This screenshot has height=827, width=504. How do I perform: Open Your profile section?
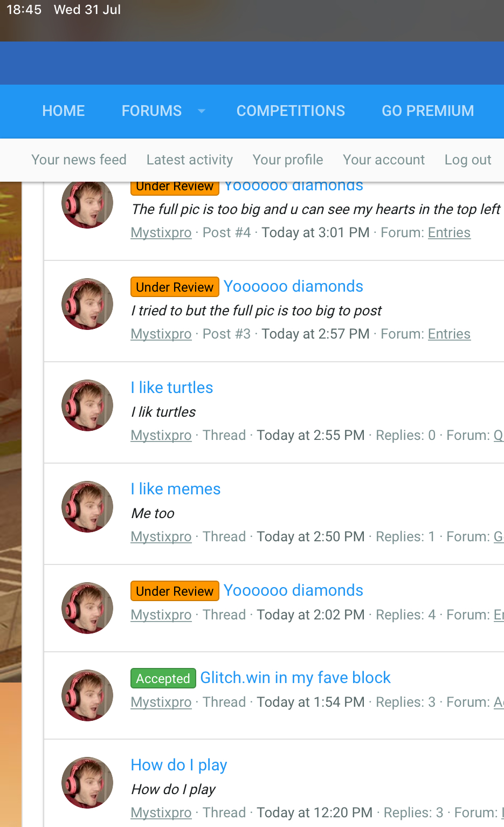pos(288,160)
